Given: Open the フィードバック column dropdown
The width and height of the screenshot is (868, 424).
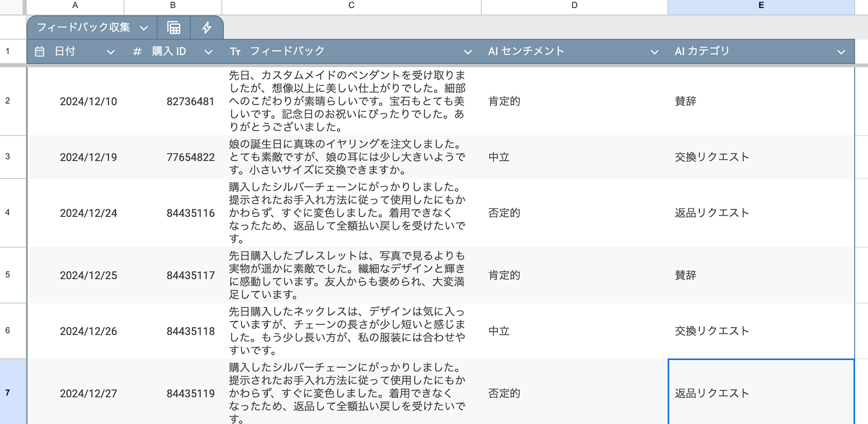Looking at the screenshot, I should coord(467,52).
